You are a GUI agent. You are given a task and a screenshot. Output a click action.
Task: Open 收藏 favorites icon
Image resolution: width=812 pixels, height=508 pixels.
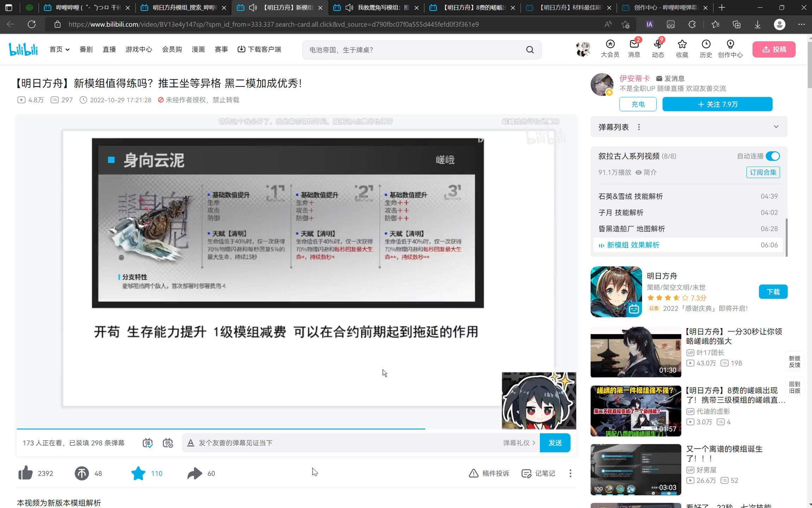click(x=682, y=49)
